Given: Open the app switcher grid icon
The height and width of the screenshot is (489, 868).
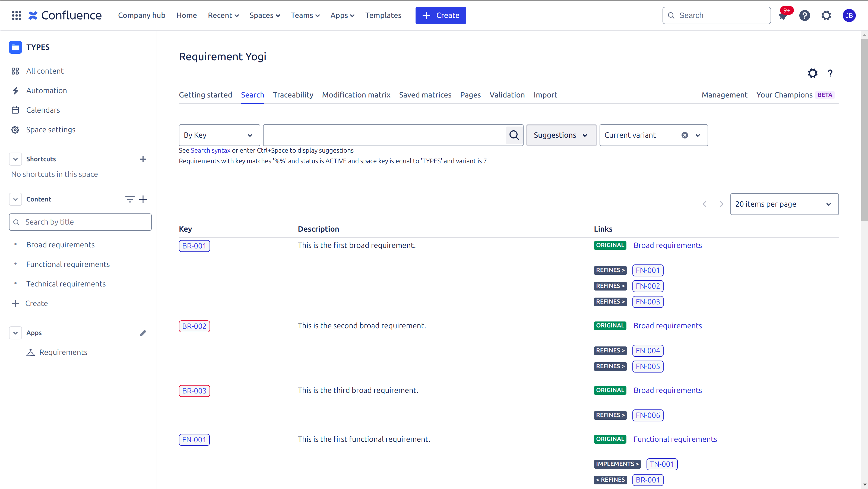Looking at the screenshot, I should click(16, 15).
